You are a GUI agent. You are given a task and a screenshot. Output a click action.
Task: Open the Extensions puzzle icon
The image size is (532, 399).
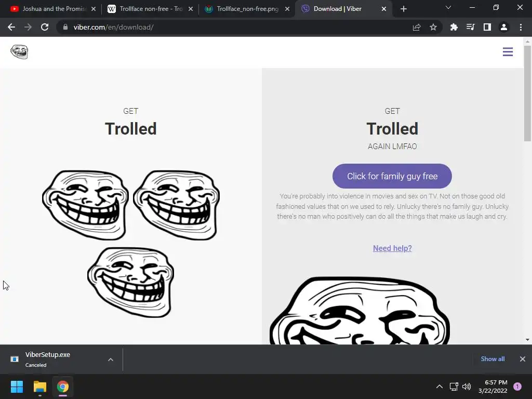(x=454, y=27)
